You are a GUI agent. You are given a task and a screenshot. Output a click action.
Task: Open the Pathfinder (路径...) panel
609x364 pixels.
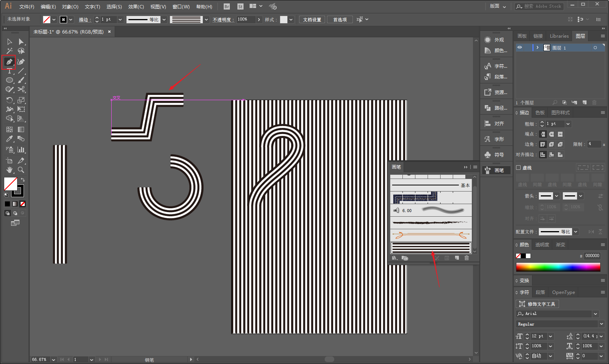pyautogui.click(x=496, y=108)
